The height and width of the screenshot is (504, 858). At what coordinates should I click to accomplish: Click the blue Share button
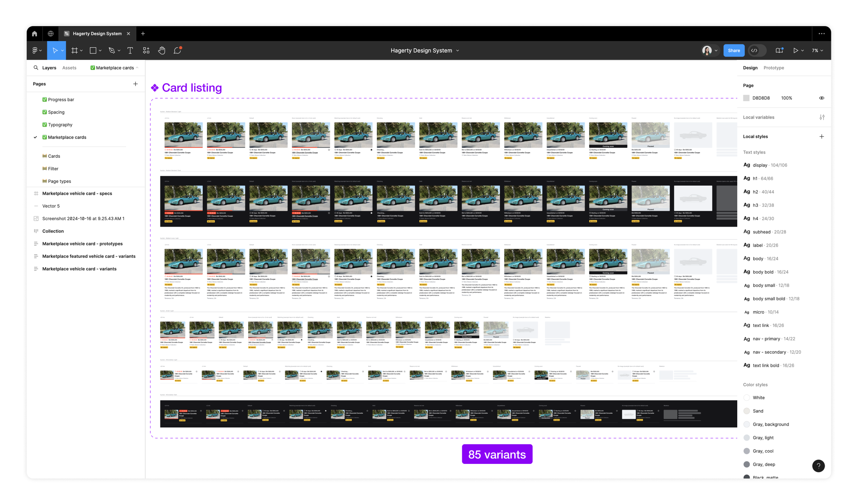[734, 50]
